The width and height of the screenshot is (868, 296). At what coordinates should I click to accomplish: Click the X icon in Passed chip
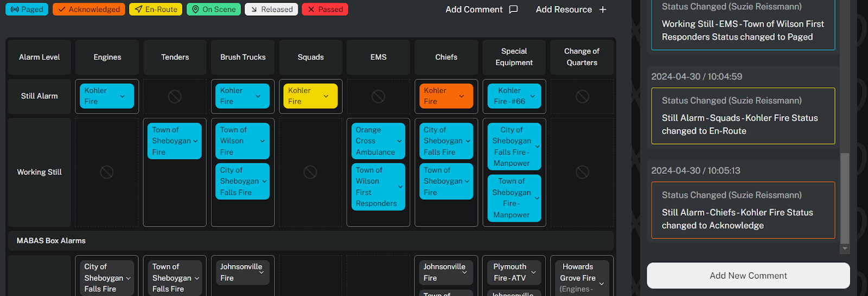(311, 9)
